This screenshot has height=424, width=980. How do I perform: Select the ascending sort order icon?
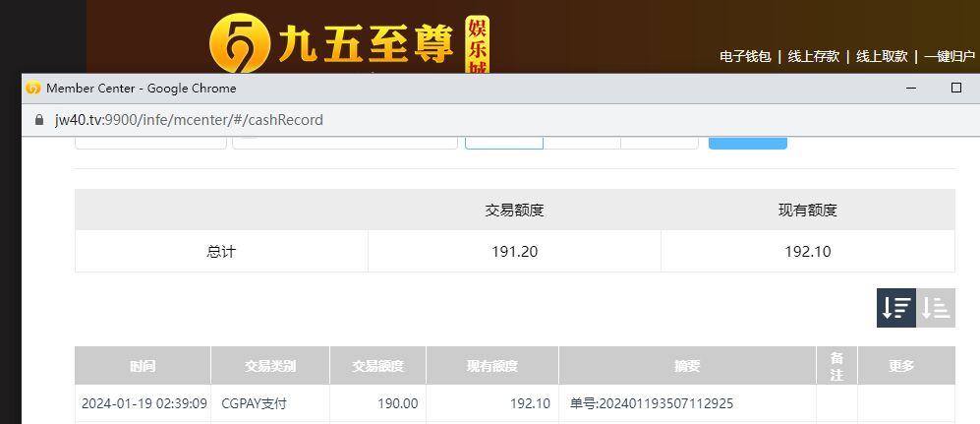[x=936, y=308]
